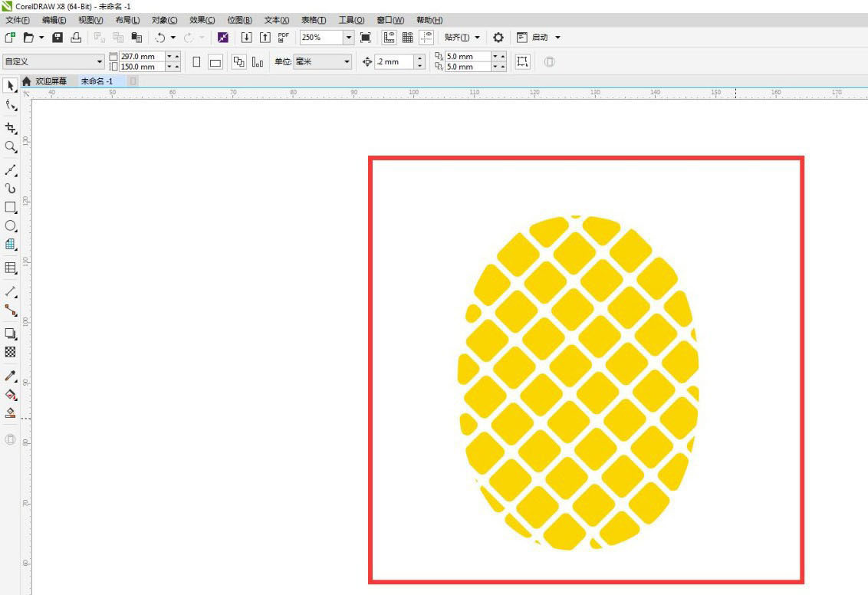Expand the page size 自定义 dropdown
Image resolution: width=868 pixels, height=595 pixels.
pos(99,61)
